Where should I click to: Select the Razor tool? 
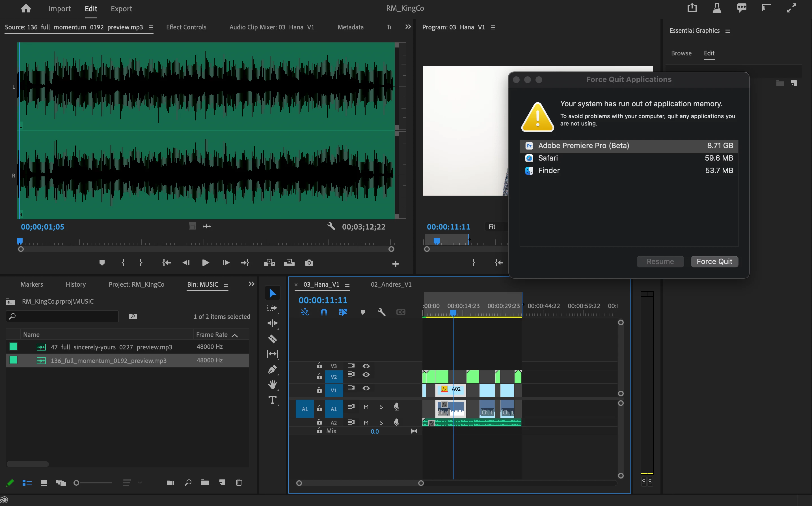pyautogui.click(x=272, y=339)
